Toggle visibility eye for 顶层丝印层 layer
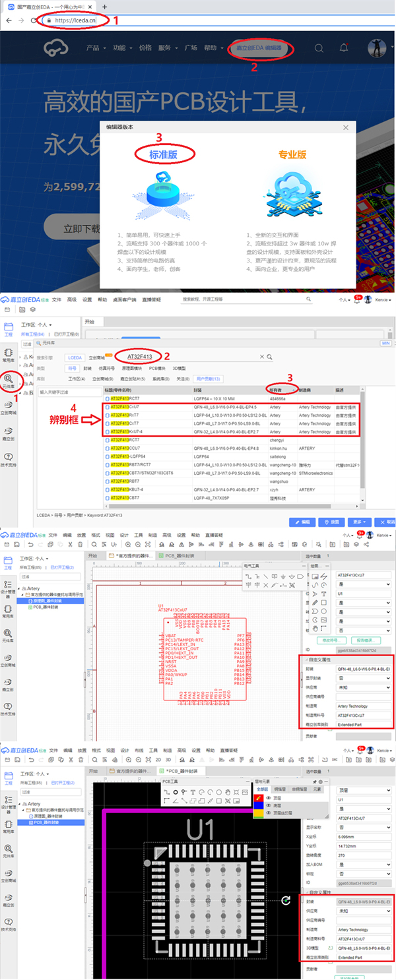The height and width of the screenshot is (980, 396). click(269, 813)
